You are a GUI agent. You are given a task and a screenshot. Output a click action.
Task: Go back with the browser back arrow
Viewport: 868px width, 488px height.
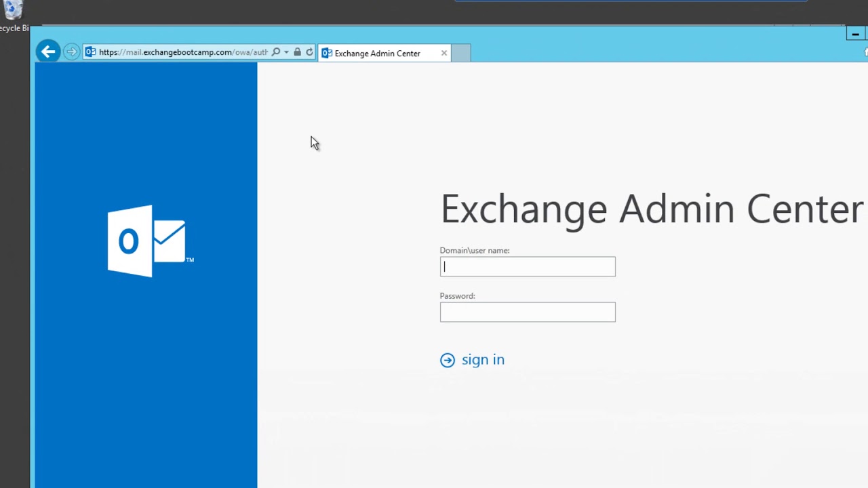[47, 52]
